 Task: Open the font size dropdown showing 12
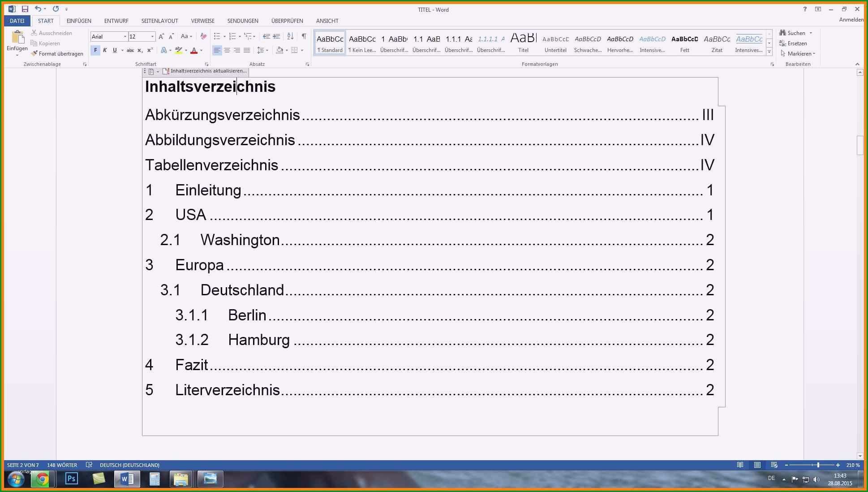pyautogui.click(x=153, y=36)
